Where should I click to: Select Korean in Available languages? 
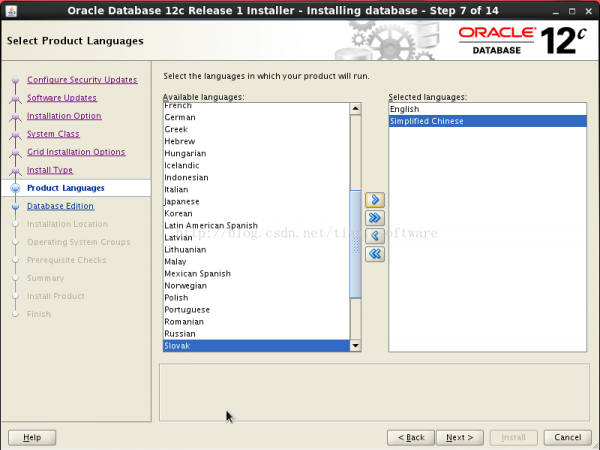point(256,214)
